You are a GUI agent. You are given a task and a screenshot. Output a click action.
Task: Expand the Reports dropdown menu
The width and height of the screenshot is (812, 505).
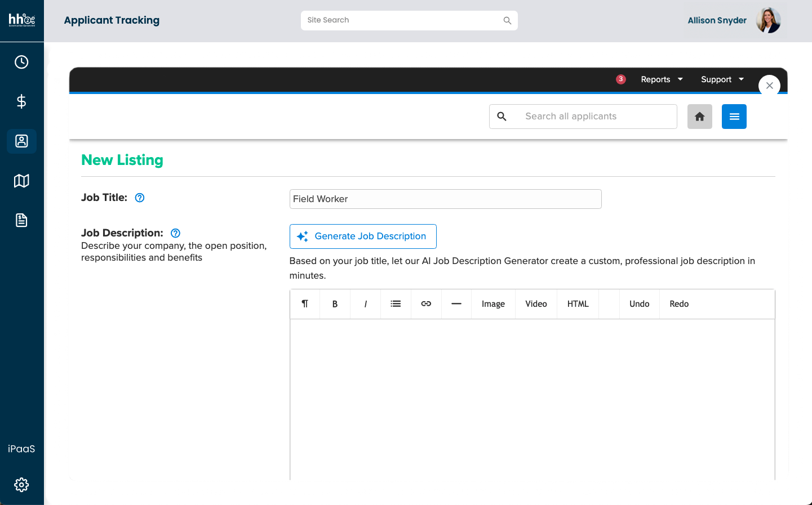662,79
